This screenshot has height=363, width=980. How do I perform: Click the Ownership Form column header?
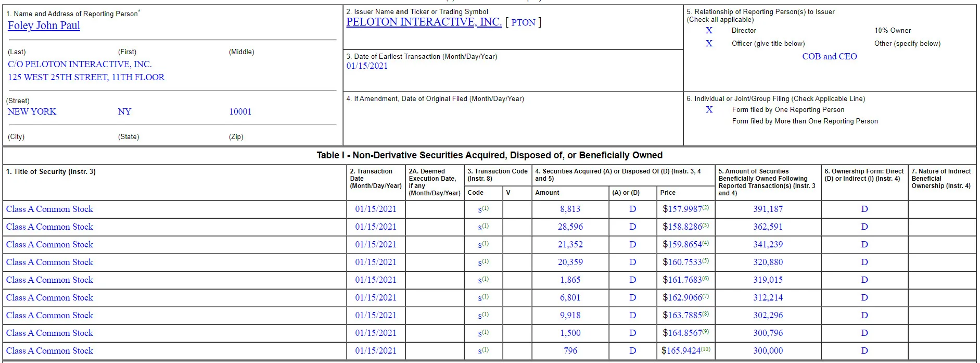[x=864, y=174]
